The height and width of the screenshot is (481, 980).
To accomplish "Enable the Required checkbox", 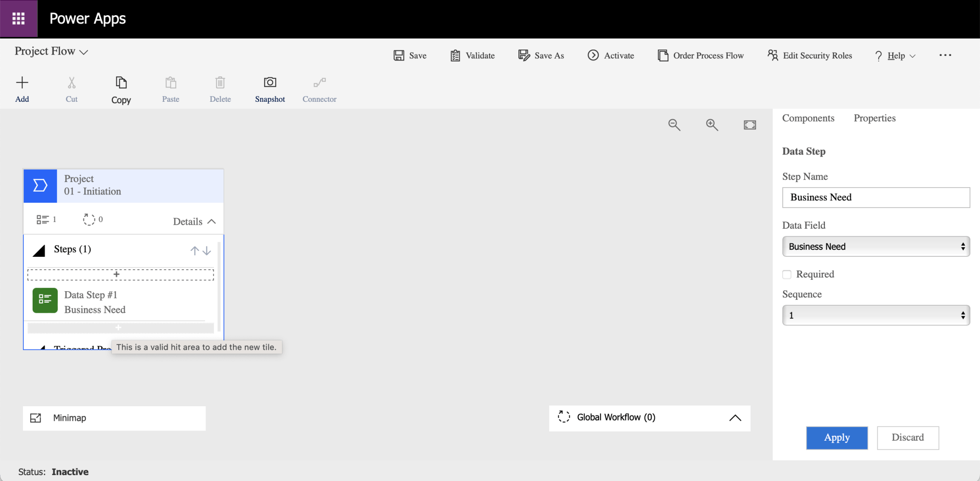I will [x=787, y=274].
